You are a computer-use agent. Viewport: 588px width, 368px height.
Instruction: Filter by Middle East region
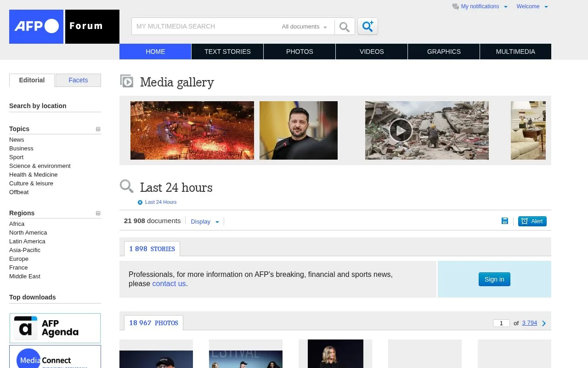point(25,276)
